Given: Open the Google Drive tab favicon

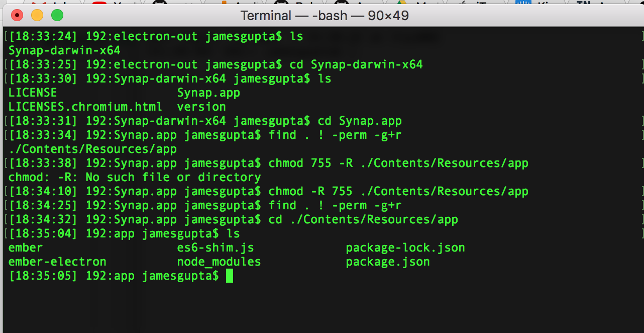Looking at the screenshot, I should pos(401,3).
